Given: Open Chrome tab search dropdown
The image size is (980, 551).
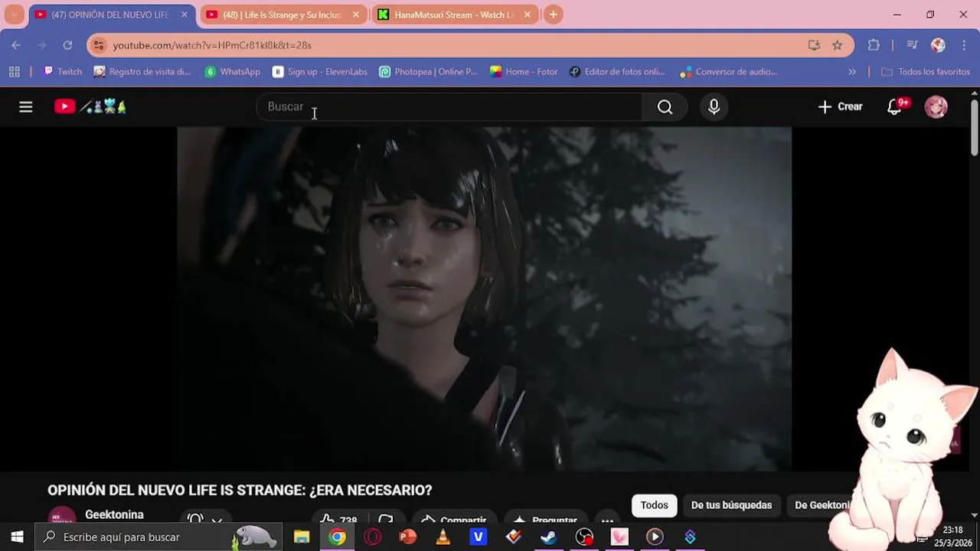Looking at the screenshot, I should [x=14, y=15].
